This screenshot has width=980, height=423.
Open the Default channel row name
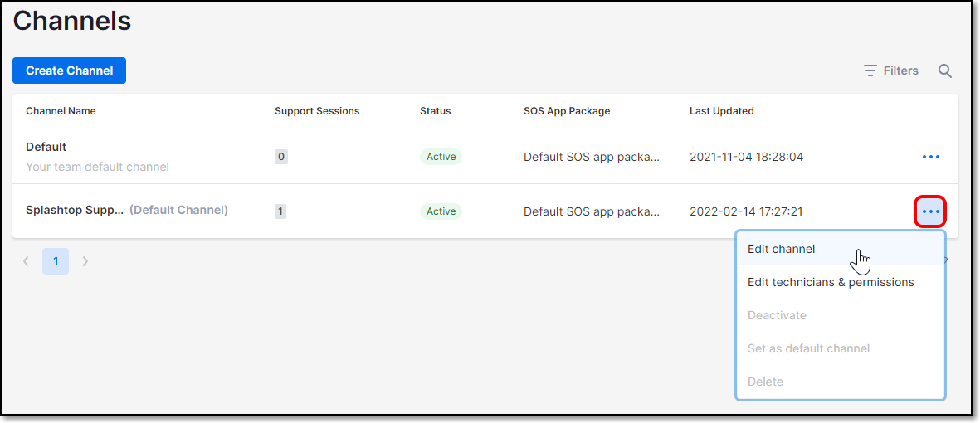(x=46, y=147)
